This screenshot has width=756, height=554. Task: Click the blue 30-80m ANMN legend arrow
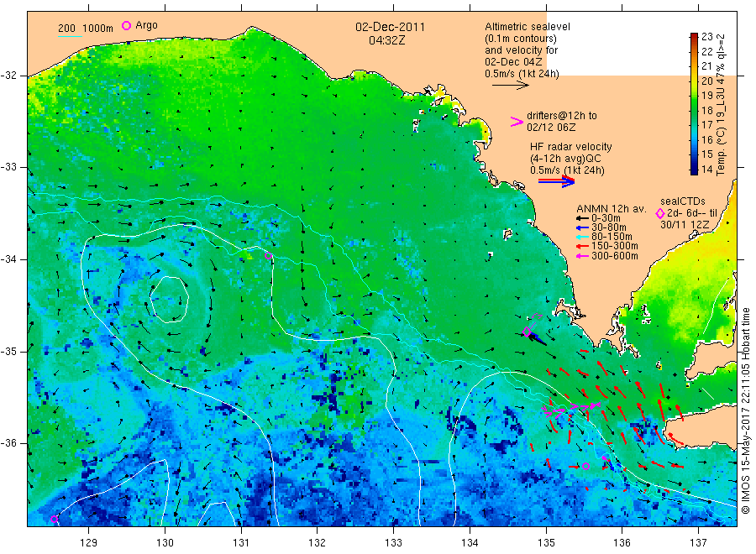point(582,227)
